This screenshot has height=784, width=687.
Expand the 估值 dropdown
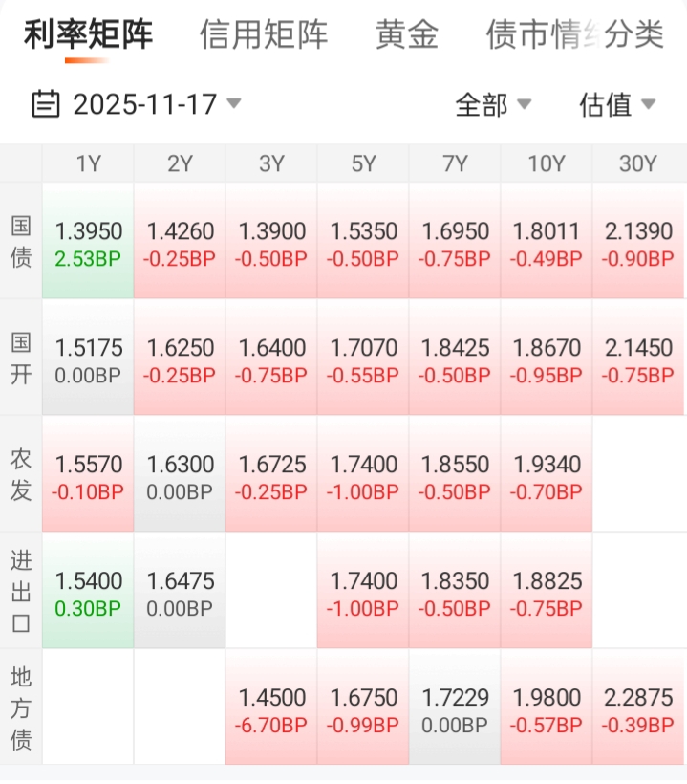(x=617, y=104)
